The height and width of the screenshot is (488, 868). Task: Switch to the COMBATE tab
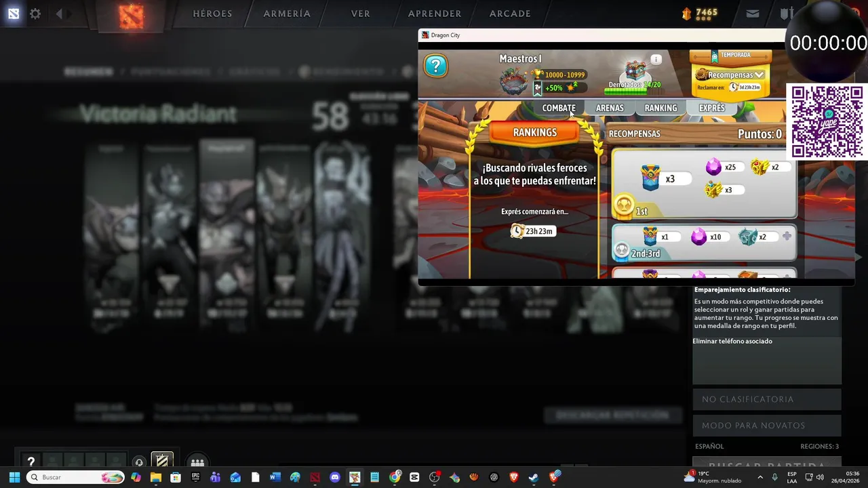(559, 108)
